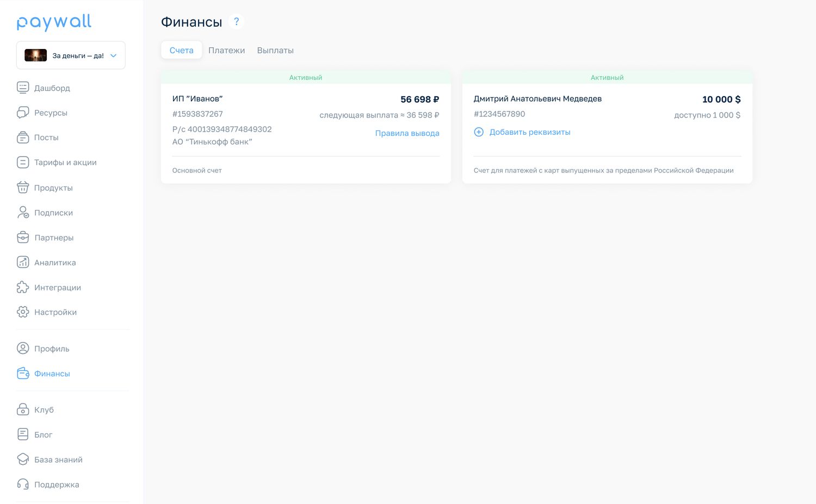
Task: Open the Правила вывода link
Action: pyautogui.click(x=407, y=133)
